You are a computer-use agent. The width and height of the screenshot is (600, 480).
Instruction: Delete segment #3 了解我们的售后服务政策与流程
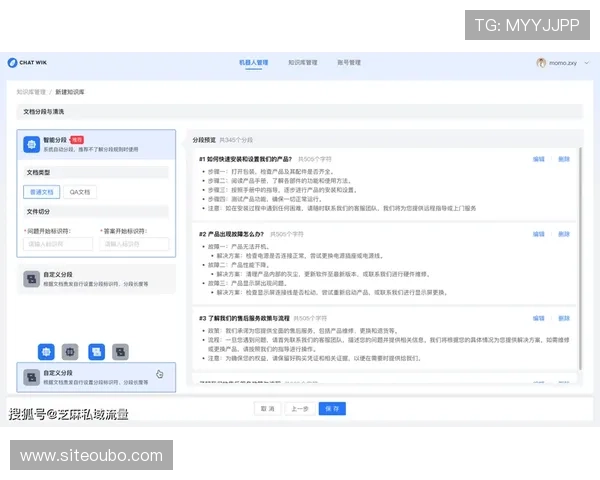click(x=564, y=318)
